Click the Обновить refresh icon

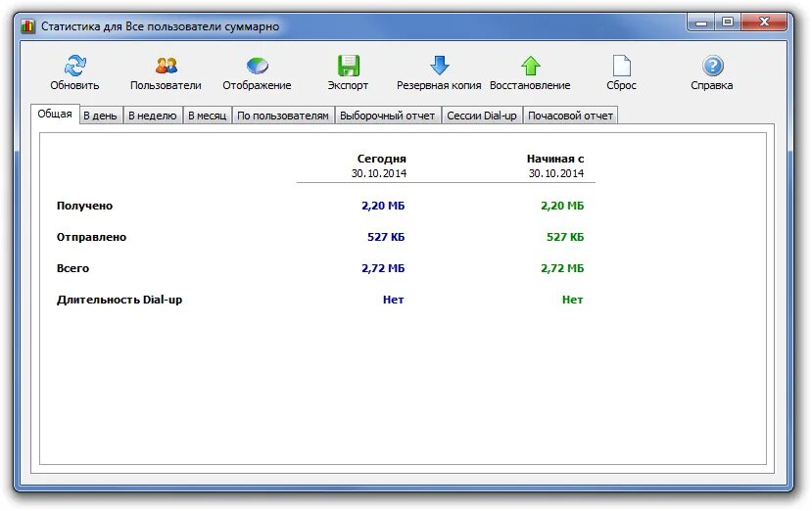click(x=75, y=67)
